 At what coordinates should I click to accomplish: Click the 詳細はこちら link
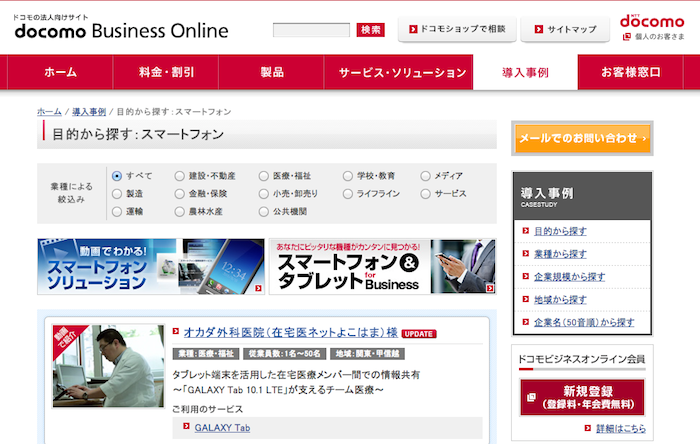(621, 429)
